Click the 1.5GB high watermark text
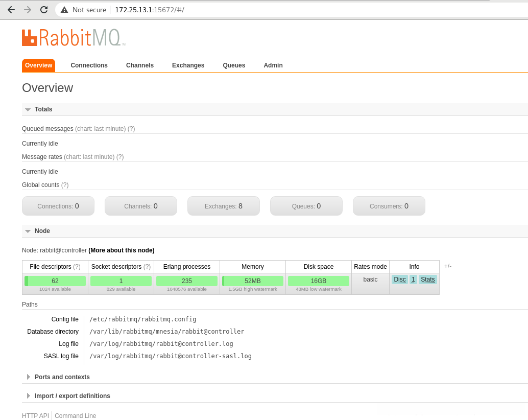 coord(253,289)
